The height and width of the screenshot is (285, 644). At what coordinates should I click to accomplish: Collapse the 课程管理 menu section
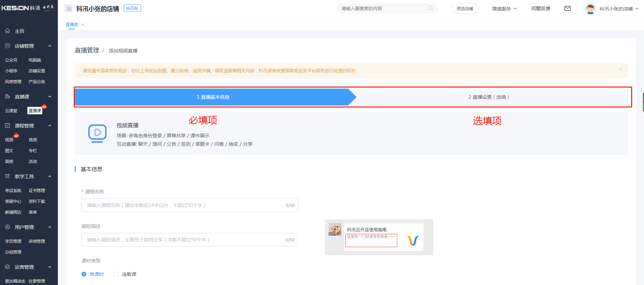pyautogui.click(x=50, y=125)
